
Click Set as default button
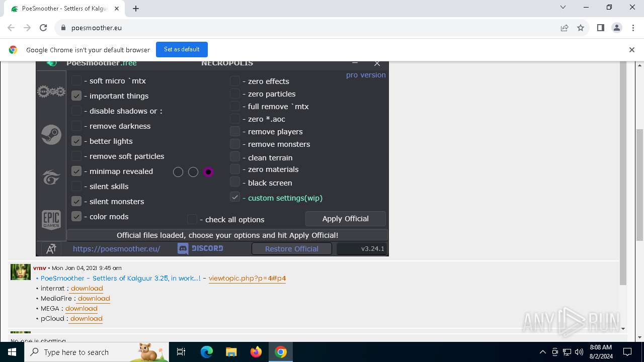pos(182,49)
